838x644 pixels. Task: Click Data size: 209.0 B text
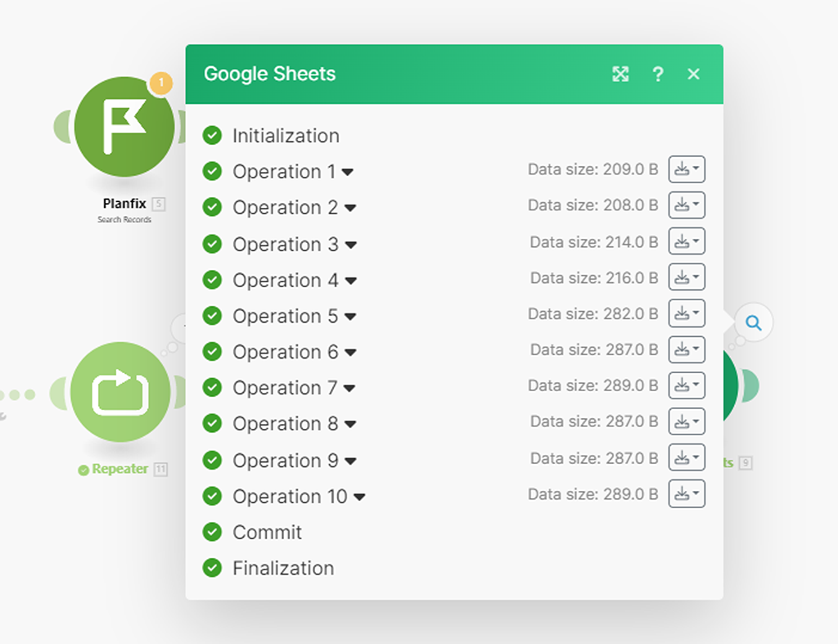coord(592,169)
